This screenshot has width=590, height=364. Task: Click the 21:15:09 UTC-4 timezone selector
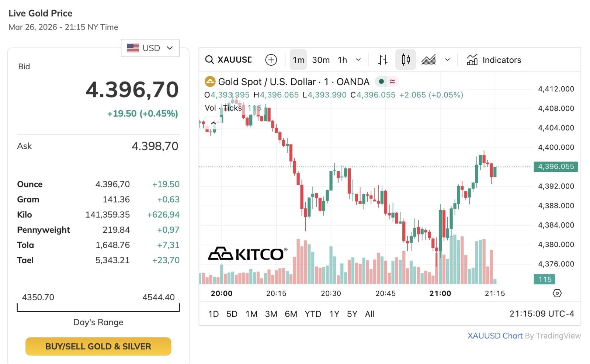542,314
